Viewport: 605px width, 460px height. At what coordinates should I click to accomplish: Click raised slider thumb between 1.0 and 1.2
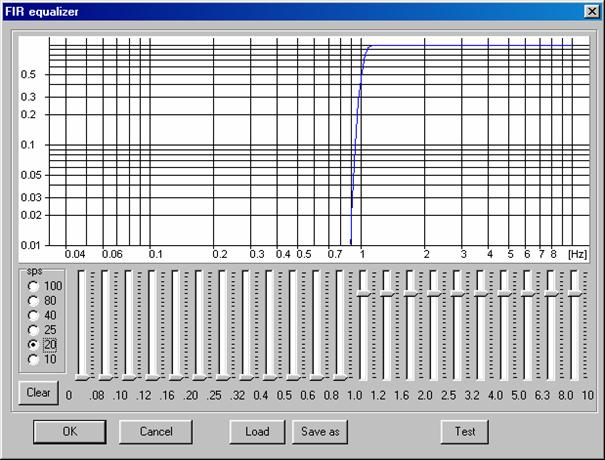tap(363, 293)
